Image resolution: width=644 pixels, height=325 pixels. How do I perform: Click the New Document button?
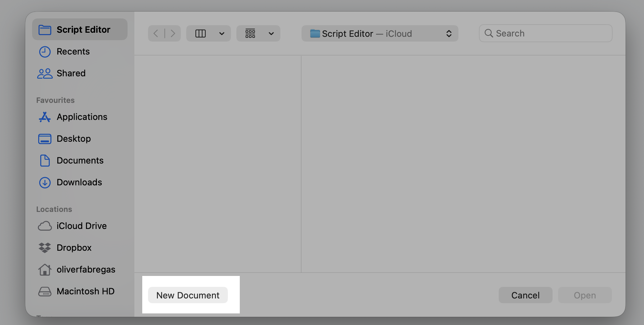click(188, 295)
